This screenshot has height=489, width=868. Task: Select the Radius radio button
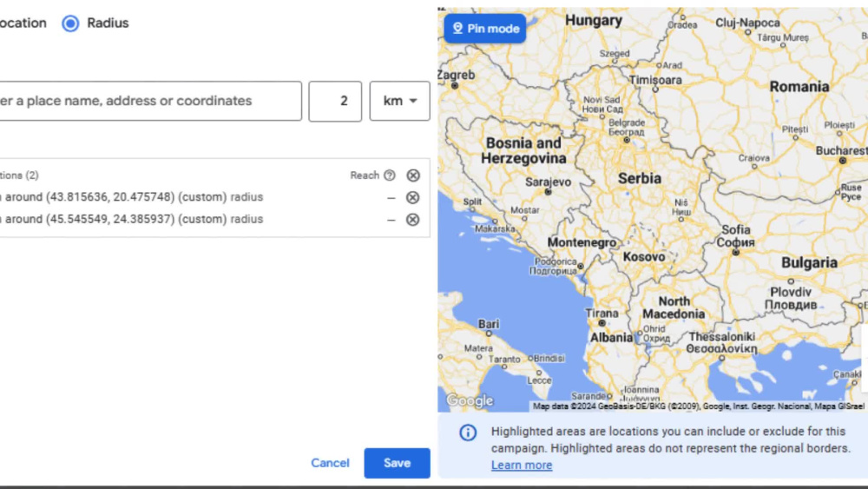pos(70,23)
